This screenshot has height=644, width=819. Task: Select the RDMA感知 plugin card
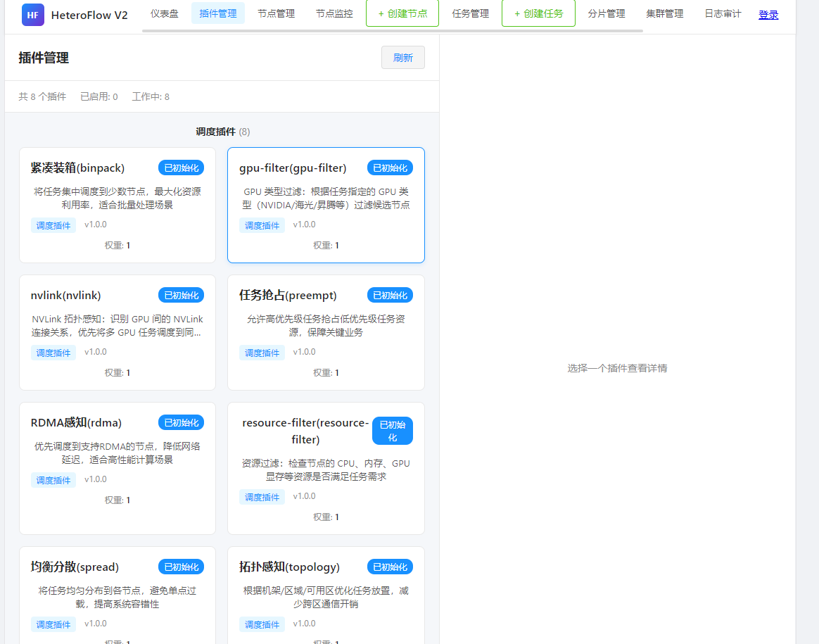(117, 468)
